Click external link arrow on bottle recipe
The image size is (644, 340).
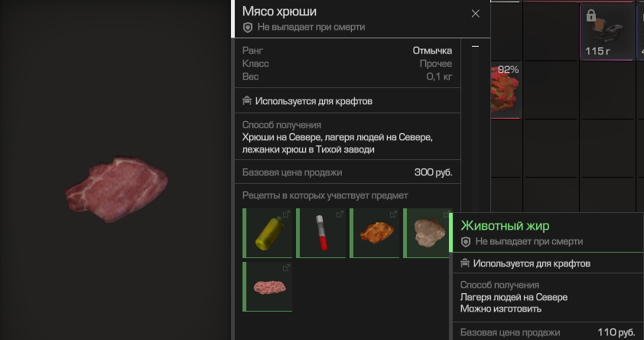pos(286,214)
